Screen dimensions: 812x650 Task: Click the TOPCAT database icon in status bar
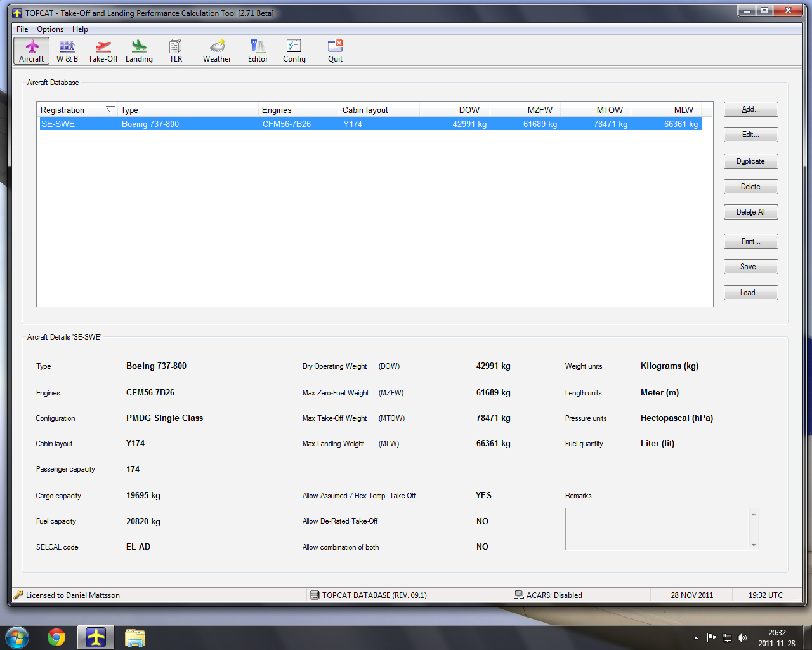click(315, 595)
